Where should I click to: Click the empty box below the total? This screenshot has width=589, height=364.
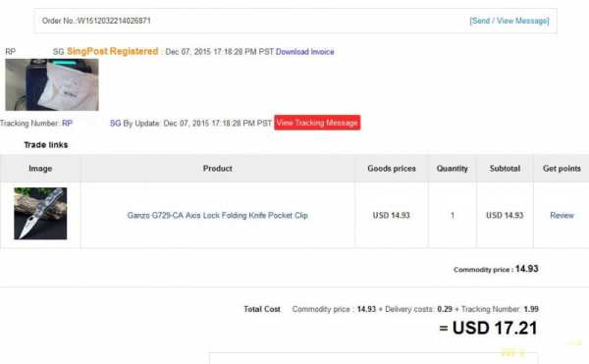point(373,358)
